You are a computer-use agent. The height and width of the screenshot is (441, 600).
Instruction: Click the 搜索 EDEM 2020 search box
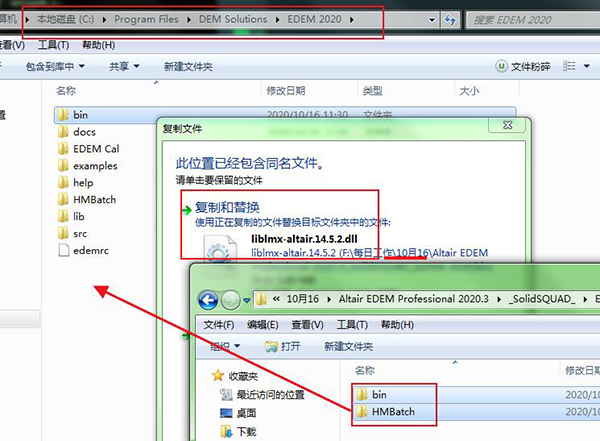click(534, 20)
